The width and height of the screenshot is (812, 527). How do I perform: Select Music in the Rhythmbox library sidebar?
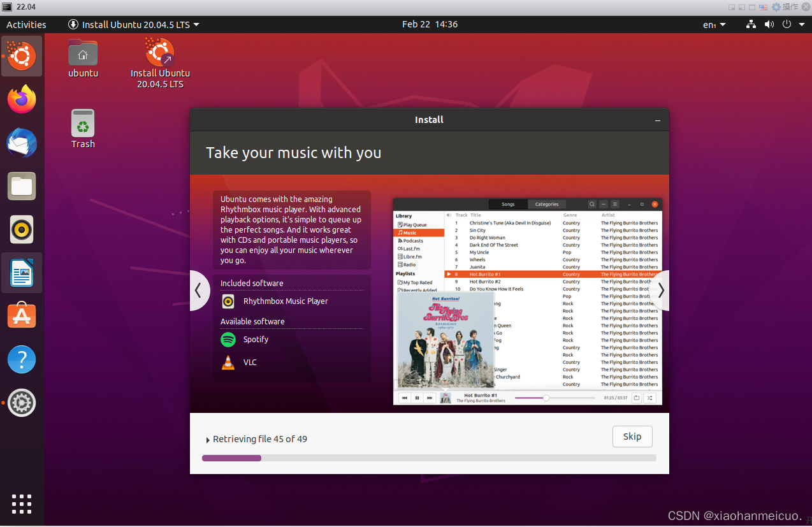[x=419, y=233]
